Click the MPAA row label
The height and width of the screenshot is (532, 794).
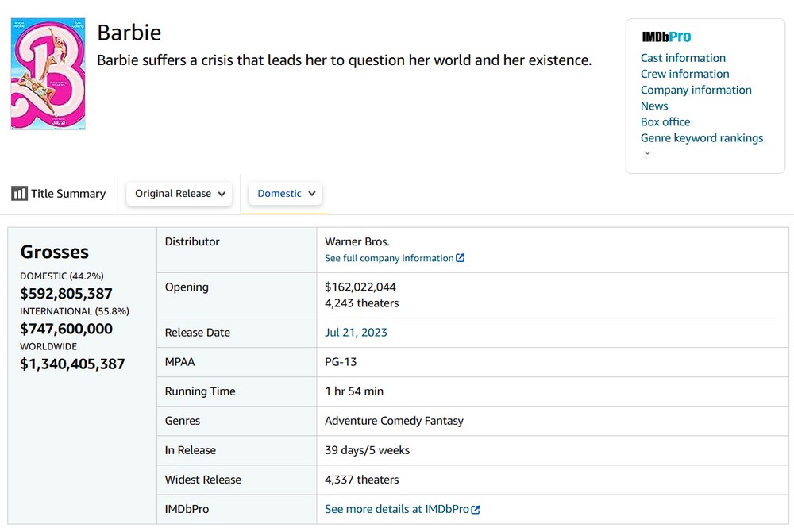(179, 362)
